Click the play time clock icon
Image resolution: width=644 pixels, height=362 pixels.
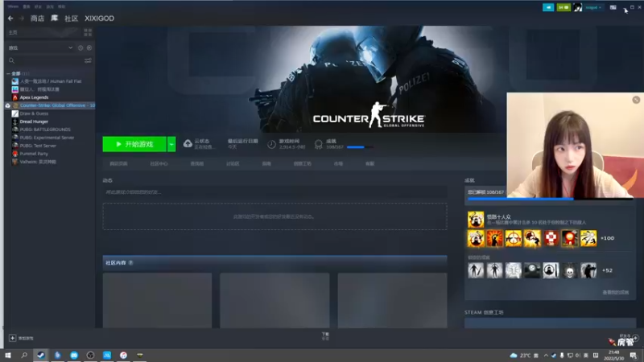271,144
